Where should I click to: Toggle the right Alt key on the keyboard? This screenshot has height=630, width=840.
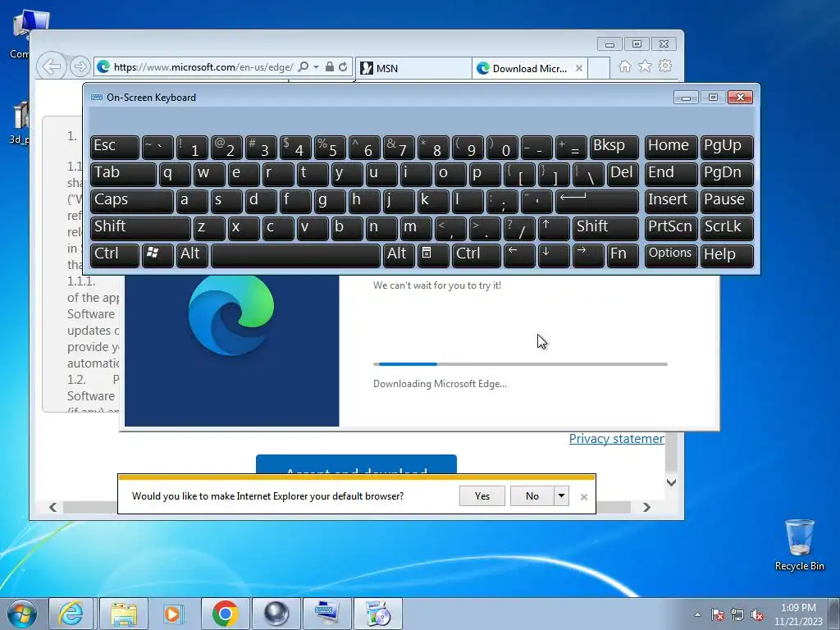[398, 254]
